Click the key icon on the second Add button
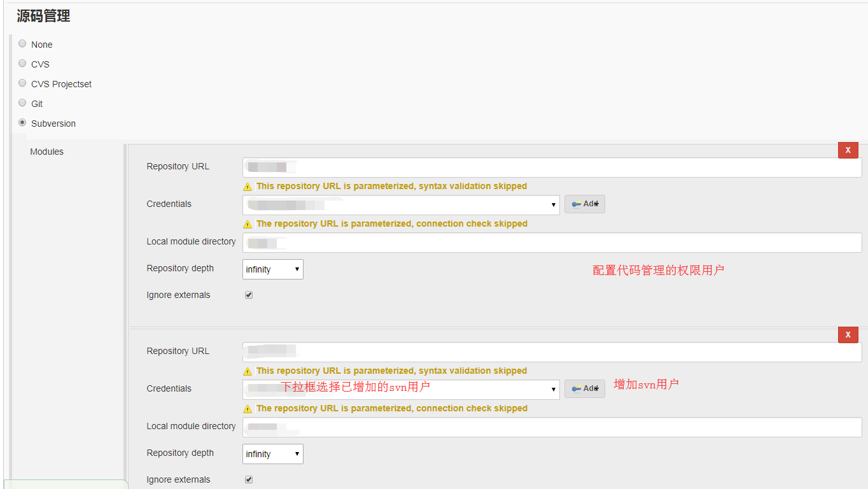868x489 pixels. (576, 388)
